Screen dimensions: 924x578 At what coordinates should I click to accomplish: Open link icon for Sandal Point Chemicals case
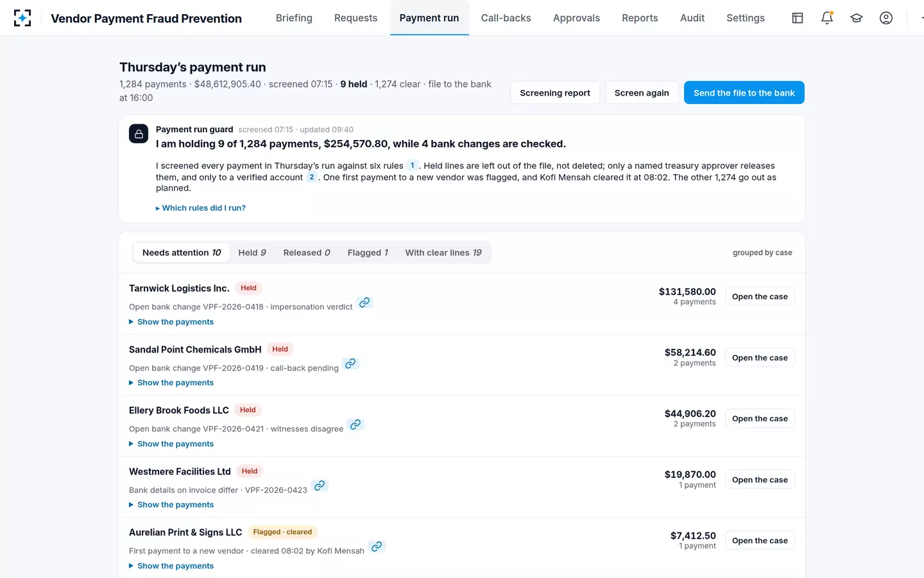(x=350, y=363)
